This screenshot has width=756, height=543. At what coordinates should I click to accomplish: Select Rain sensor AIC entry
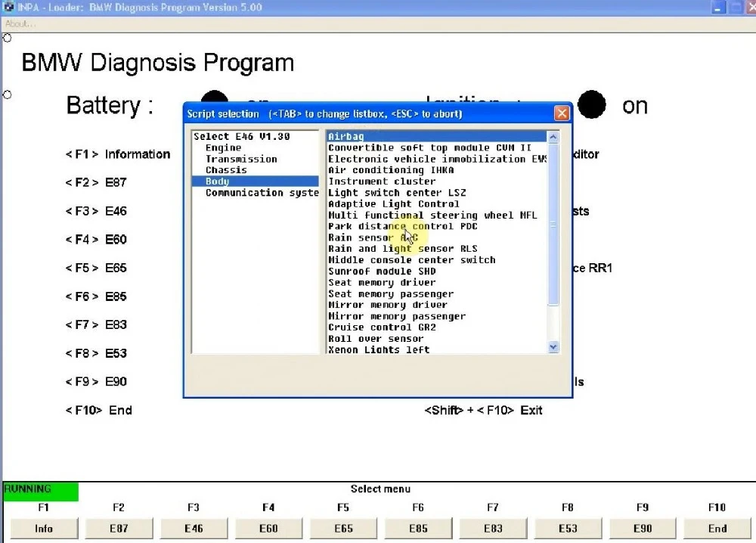437,237
